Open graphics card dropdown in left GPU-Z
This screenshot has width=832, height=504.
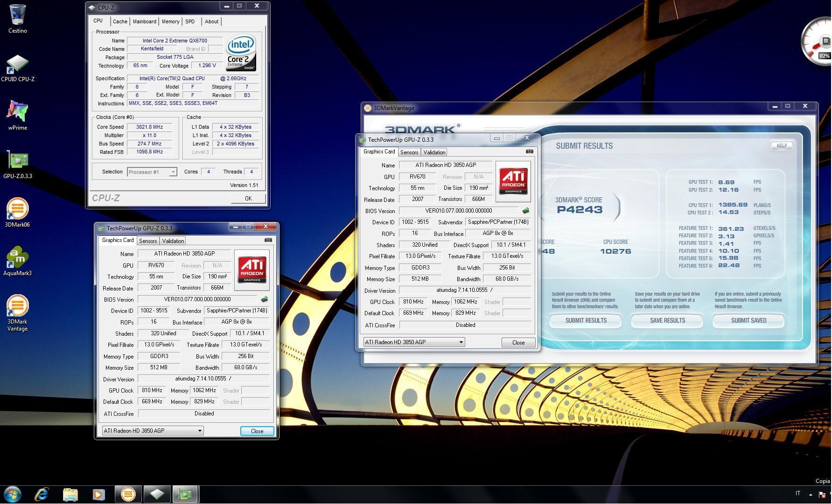153,431
